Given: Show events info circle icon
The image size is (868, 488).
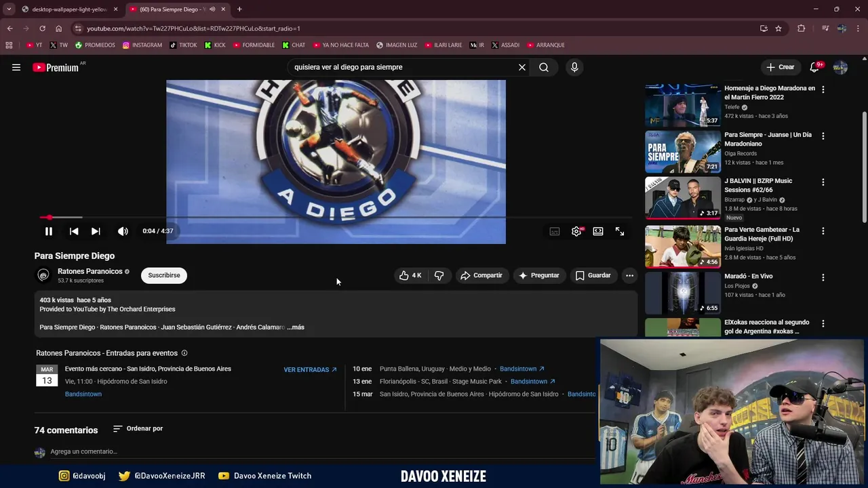Looking at the screenshot, I should pyautogui.click(x=184, y=353).
